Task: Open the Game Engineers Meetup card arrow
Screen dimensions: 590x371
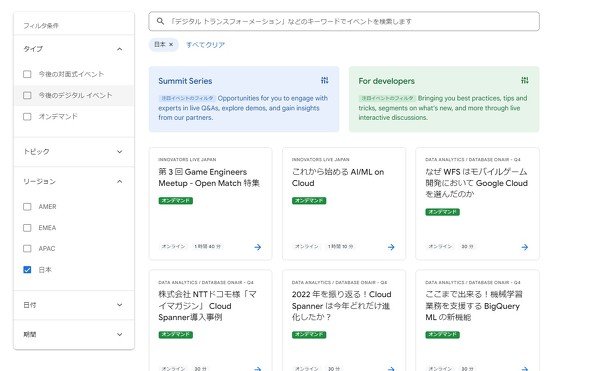Action: tap(258, 247)
